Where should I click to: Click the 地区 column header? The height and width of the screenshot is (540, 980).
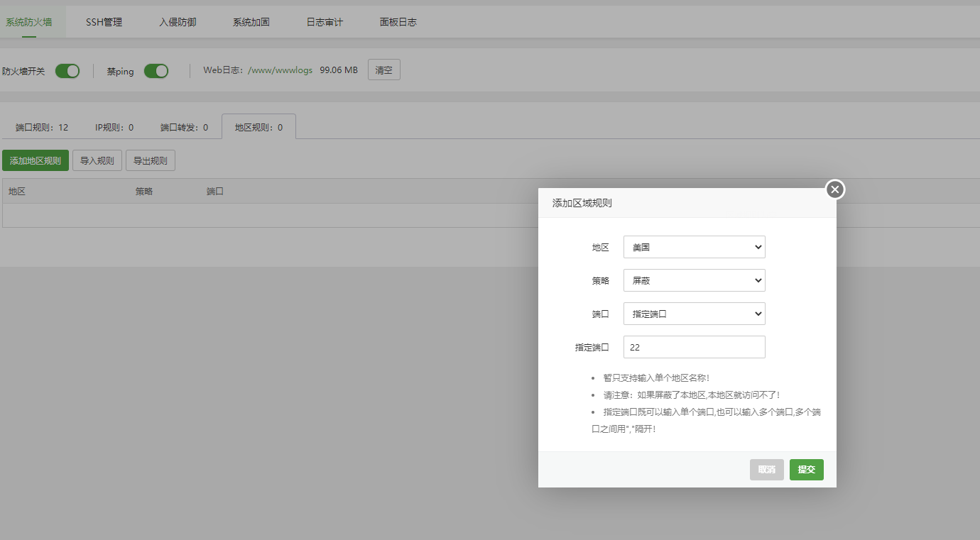17,192
